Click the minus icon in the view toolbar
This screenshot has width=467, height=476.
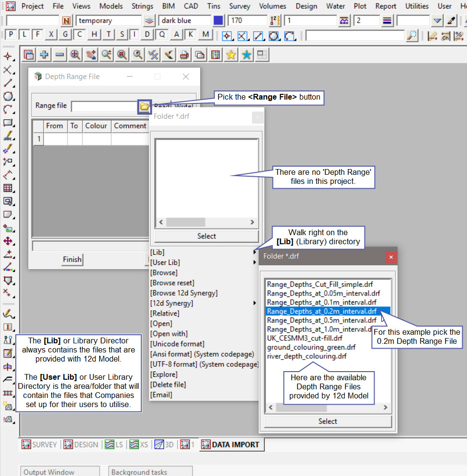pyautogui.click(x=59, y=55)
